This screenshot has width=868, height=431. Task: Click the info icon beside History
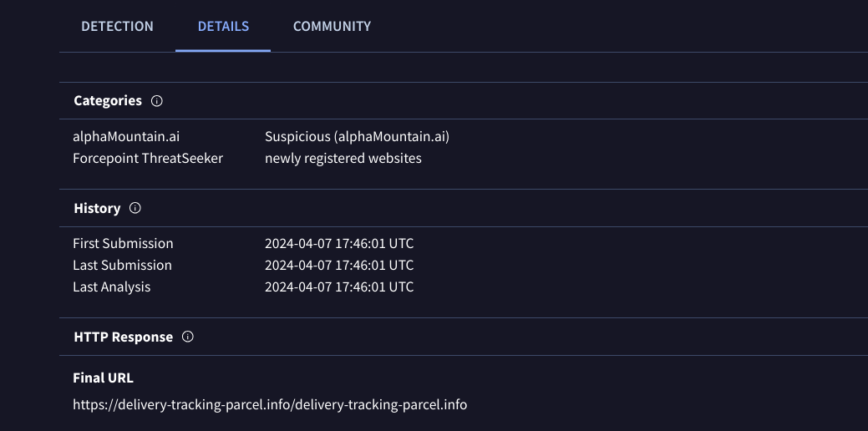tap(135, 208)
